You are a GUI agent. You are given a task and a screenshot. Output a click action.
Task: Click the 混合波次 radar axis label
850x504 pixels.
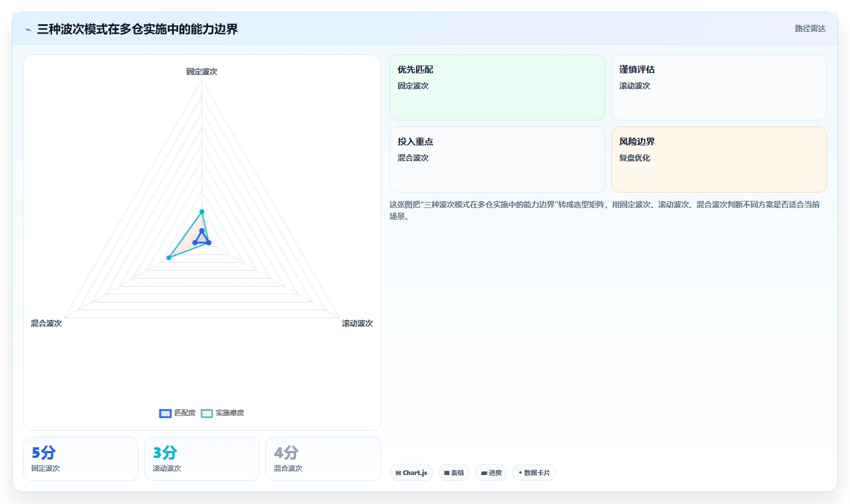coord(46,323)
